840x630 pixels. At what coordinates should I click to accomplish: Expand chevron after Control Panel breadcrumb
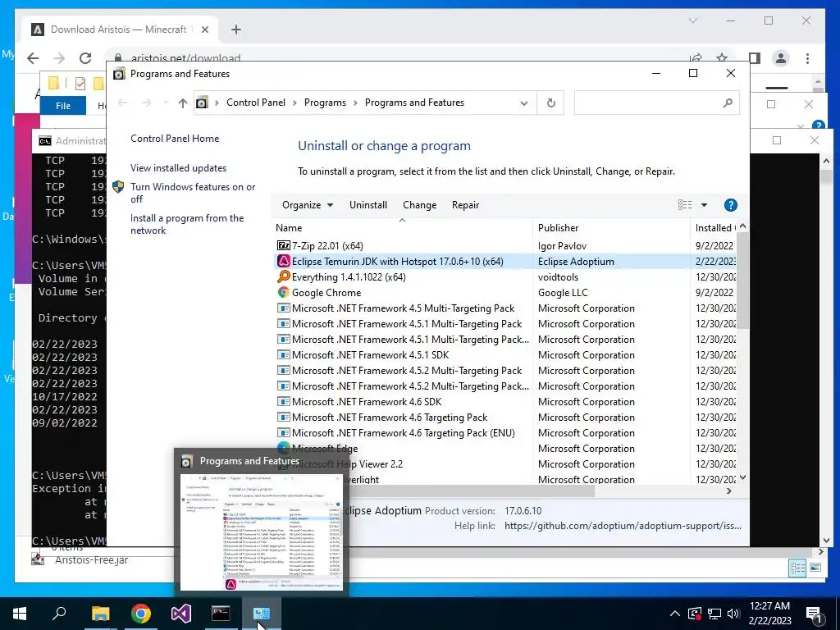click(294, 103)
